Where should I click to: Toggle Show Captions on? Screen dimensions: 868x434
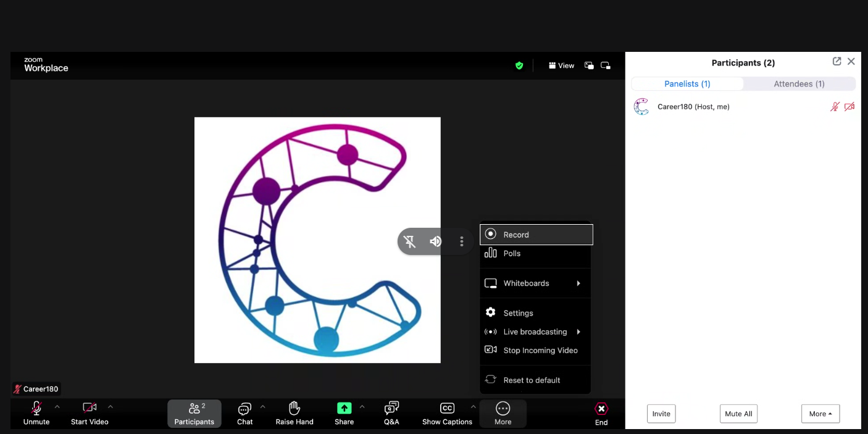pos(447,414)
